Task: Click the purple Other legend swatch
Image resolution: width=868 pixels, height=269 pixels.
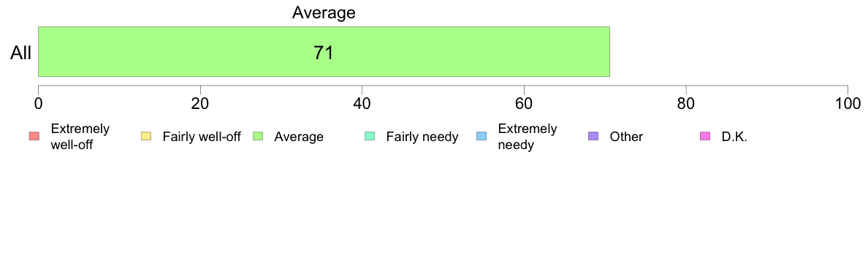Action: pos(593,137)
